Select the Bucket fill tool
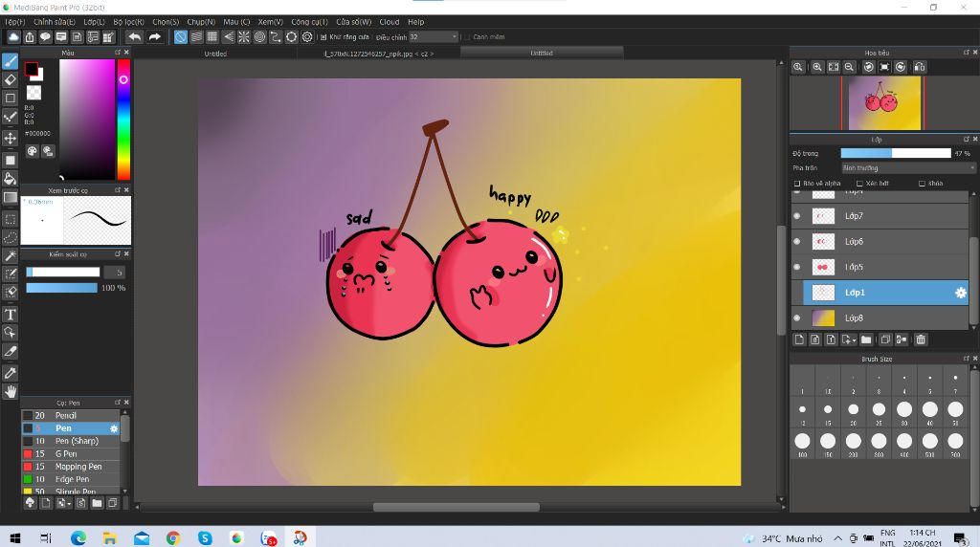Viewport: 980px width, 547px height. pyautogui.click(x=10, y=179)
